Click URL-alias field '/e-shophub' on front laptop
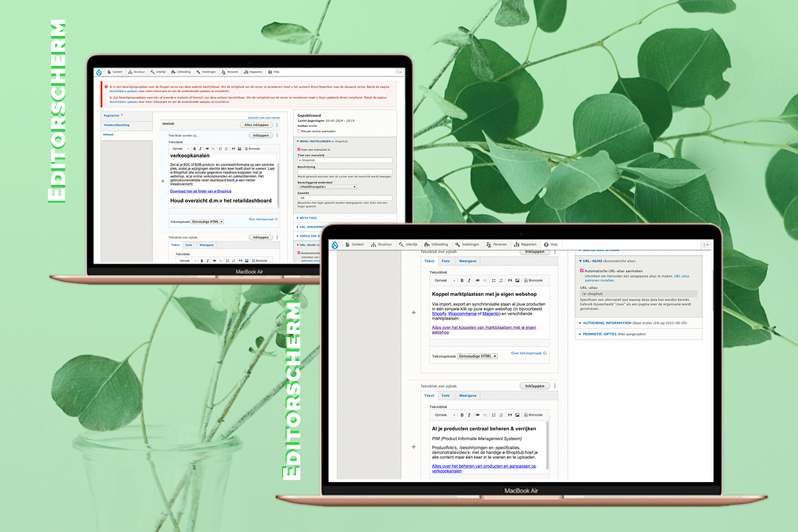This screenshot has width=798, height=532. (638, 293)
